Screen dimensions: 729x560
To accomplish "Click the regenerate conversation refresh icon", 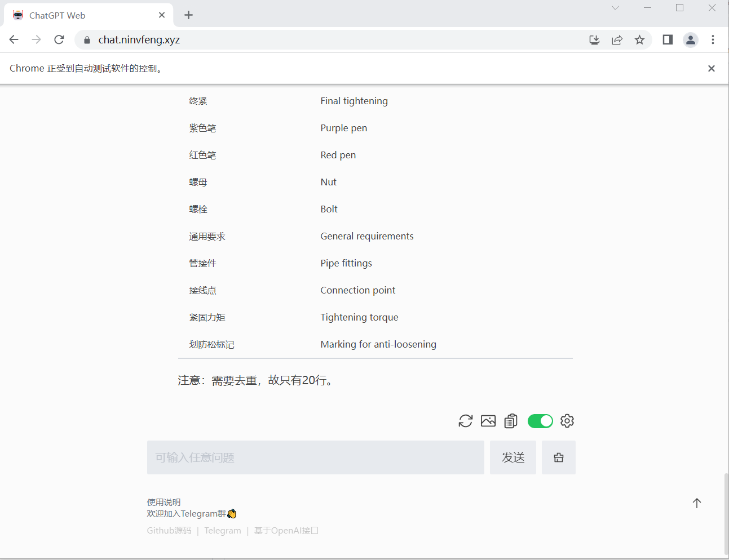I will [465, 421].
